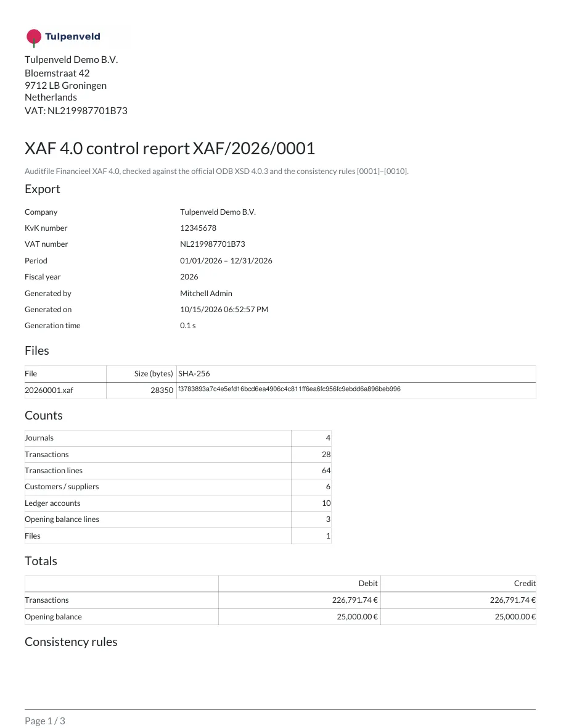Select Transactions credit total 226,791.74 €

[x=513, y=600]
